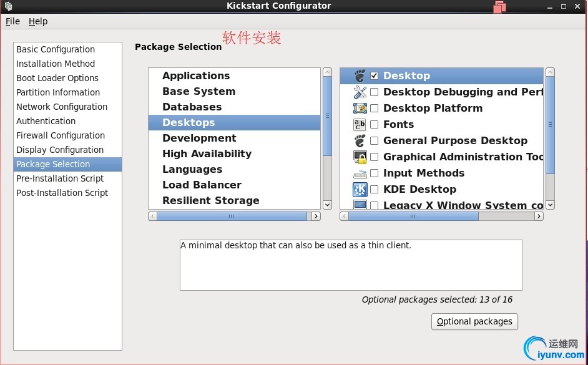The width and height of the screenshot is (588, 365).
Task: Click the package description text box
Action: 351,265
